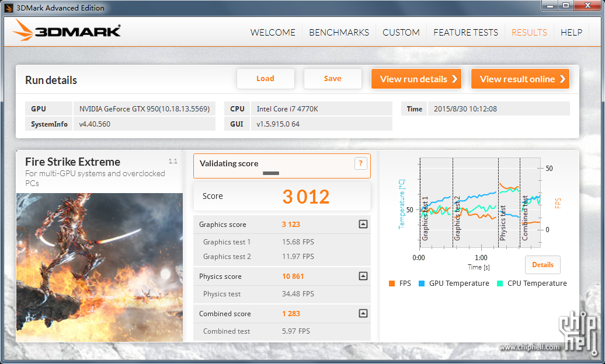Image resolution: width=605 pixels, height=364 pixels.
Task: Click the Fire Strike Extreme title
Action: point(73,162)
